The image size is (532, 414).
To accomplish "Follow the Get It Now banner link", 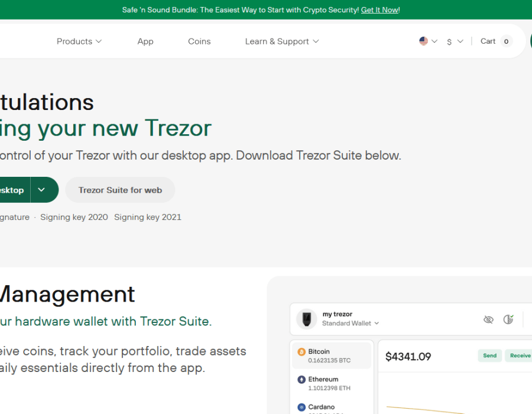I will 379,10.
